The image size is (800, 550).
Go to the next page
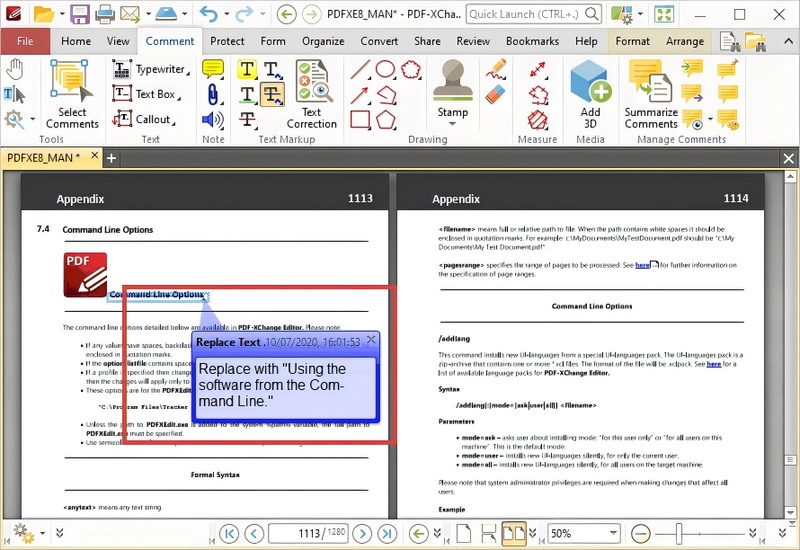(361, 534)
